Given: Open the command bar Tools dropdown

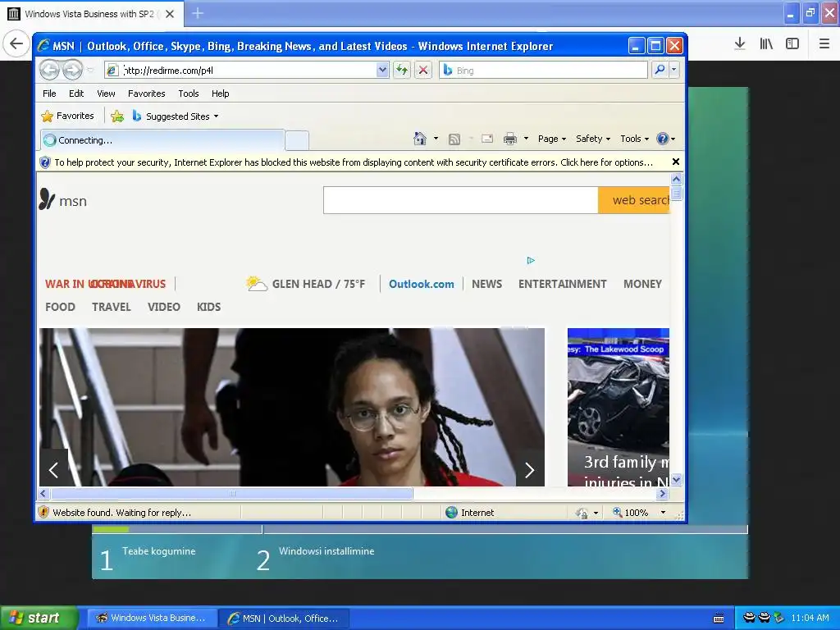Looking at the screenshot, I should 634,139.
